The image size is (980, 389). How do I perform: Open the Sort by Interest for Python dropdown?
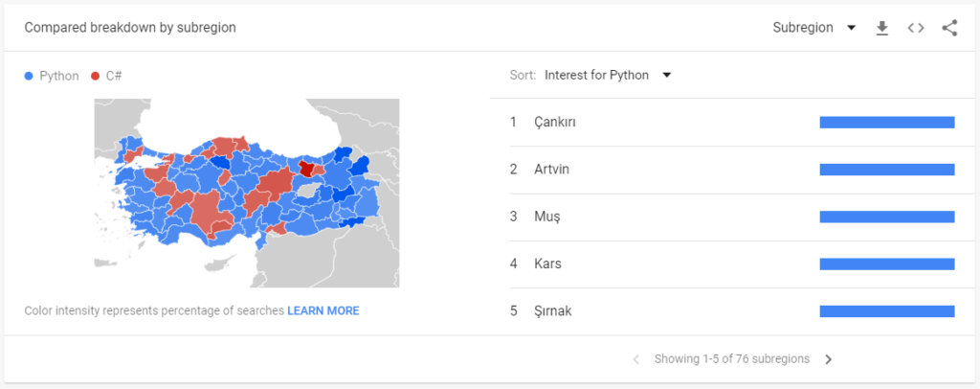click(x=608, y=76)
